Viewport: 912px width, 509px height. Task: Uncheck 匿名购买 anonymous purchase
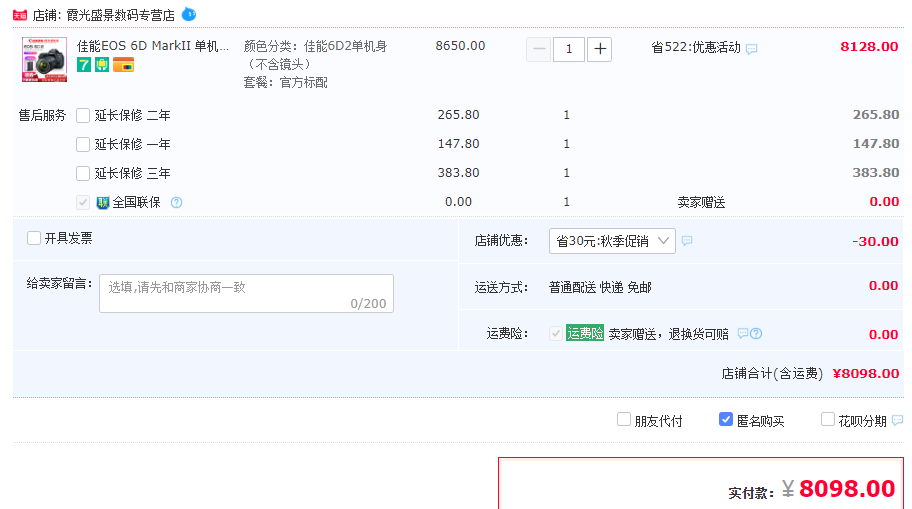coord(726,419)
